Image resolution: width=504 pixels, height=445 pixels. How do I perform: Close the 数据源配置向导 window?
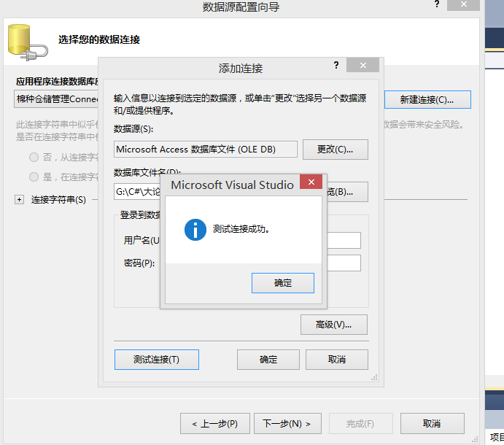click(463, 4)
